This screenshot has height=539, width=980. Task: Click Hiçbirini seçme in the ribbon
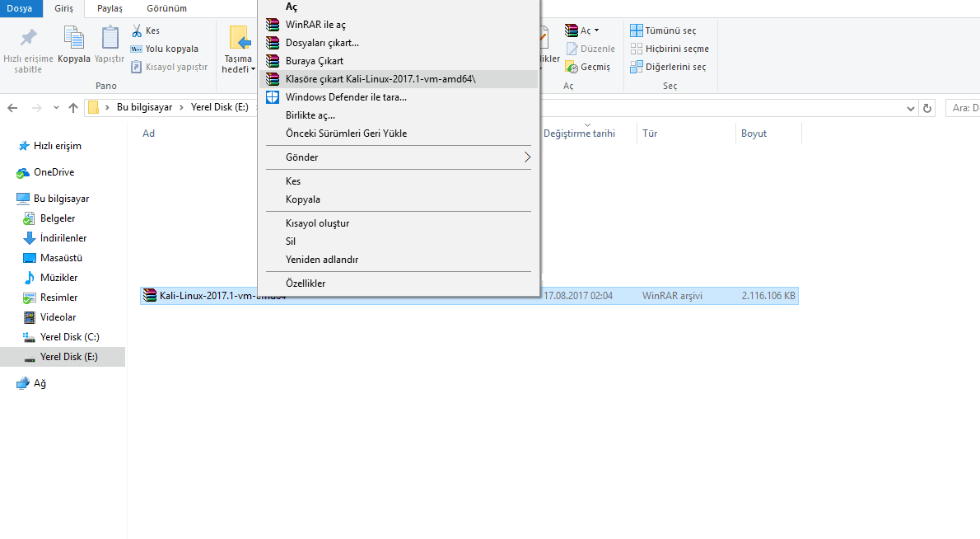(x=670, y=49)
